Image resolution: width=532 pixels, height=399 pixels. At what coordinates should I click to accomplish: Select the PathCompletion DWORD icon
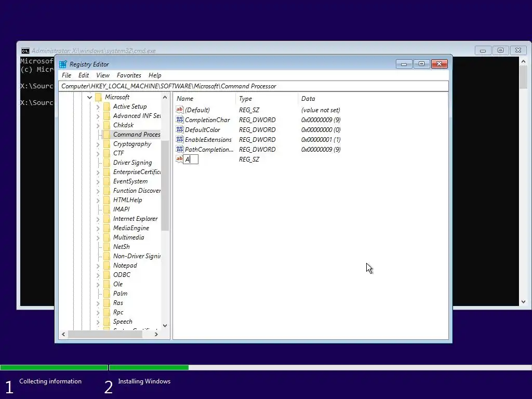pos(179,149)
